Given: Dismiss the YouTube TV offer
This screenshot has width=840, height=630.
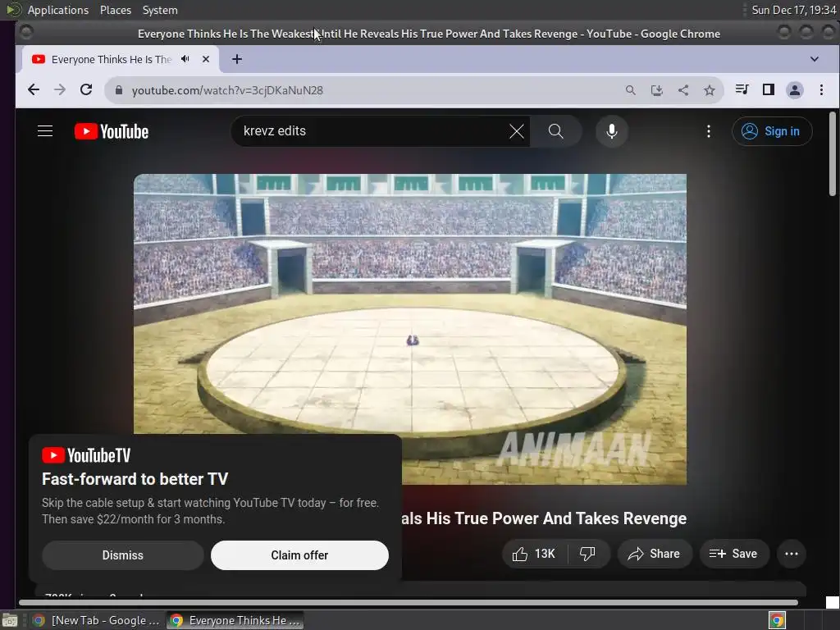Looking at the screenshot, I should [123, 555].
